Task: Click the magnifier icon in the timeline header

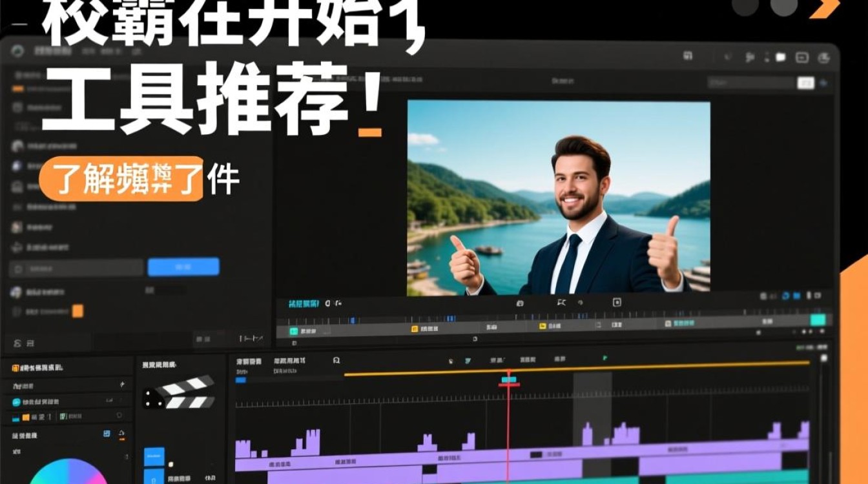Action: click(336, 361)
